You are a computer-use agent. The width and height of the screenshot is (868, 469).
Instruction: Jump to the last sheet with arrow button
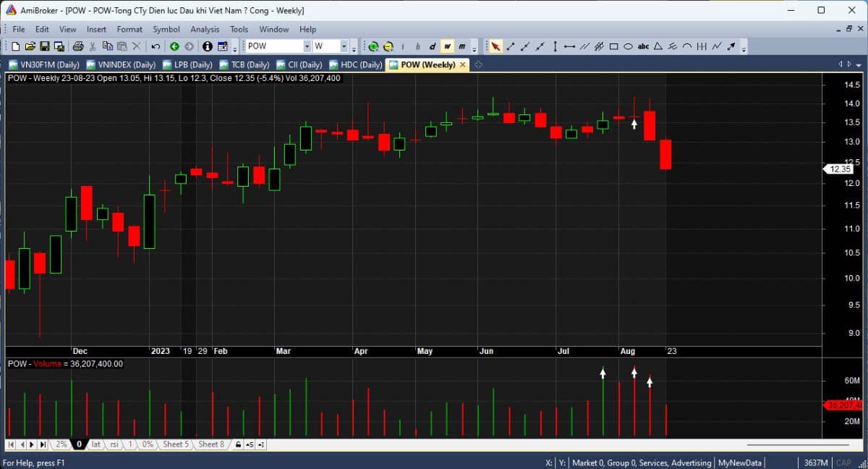point(43,444)
